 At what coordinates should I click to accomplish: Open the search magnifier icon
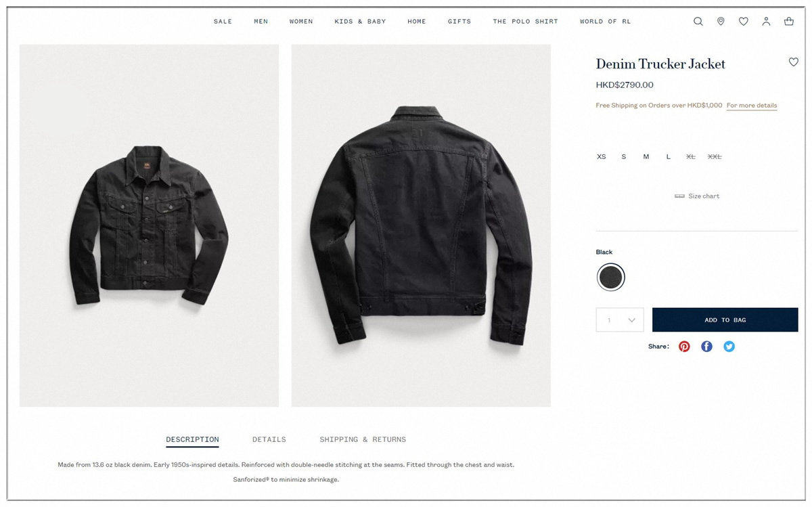[698, 22]
